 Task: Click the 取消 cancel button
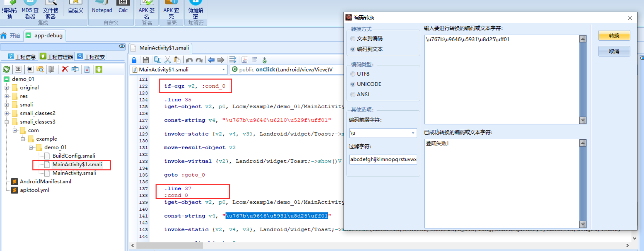614,51
